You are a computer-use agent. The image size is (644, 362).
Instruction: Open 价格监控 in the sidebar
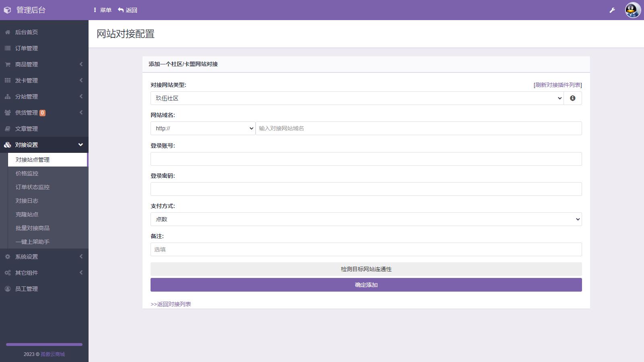(27, 173)
